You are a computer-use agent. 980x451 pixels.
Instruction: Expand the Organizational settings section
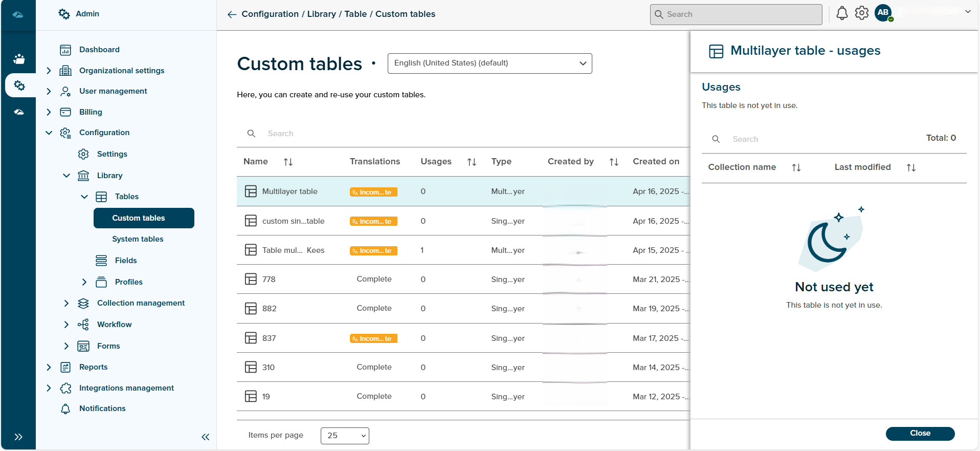point(49,71)
